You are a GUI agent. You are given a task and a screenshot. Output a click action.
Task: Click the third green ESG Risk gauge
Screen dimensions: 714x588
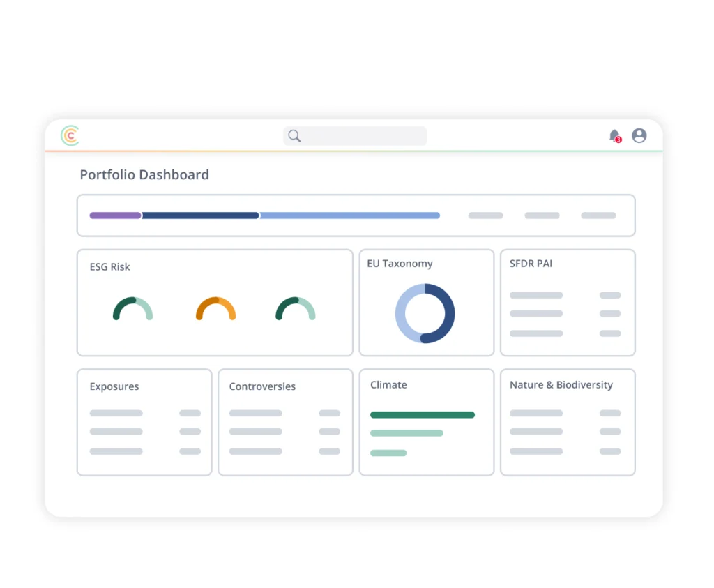click(295, 309)
